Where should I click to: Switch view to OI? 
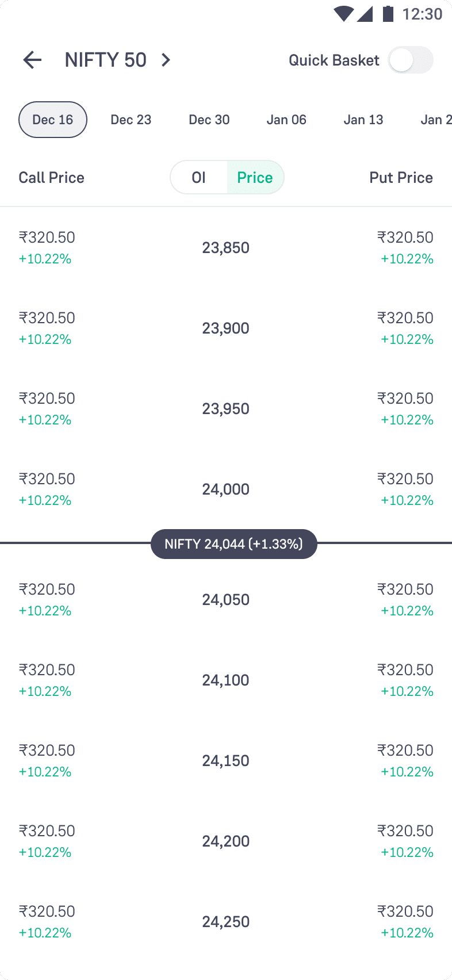pyautogui.click(x=199, y=177)
